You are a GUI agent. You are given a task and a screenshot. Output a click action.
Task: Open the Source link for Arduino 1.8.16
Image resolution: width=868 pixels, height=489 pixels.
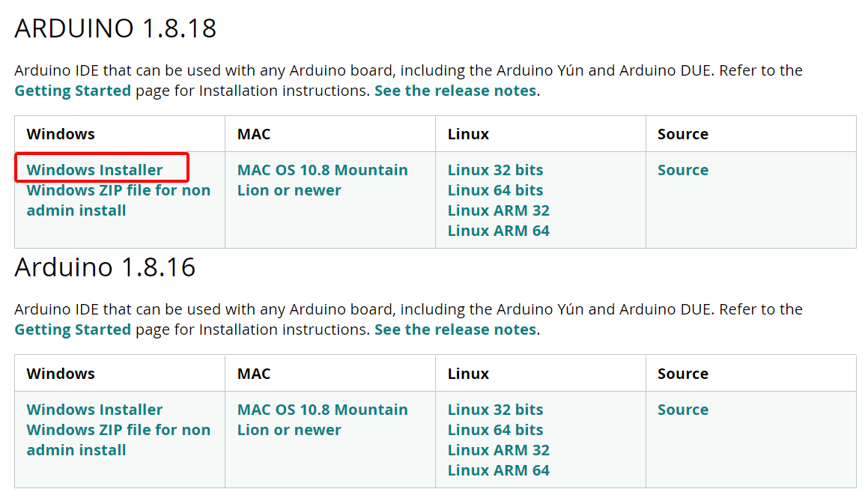coord(682,409)
